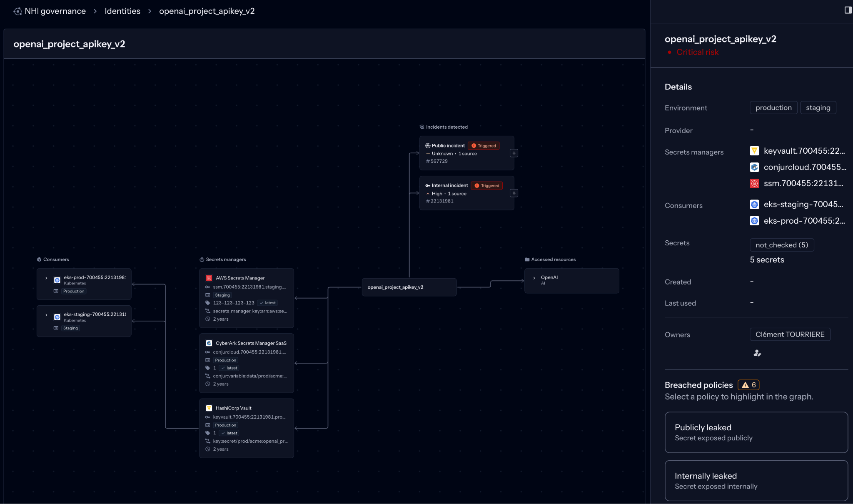Select the Publicly leaked policy

pyautogui.click(x=756, y=432)
